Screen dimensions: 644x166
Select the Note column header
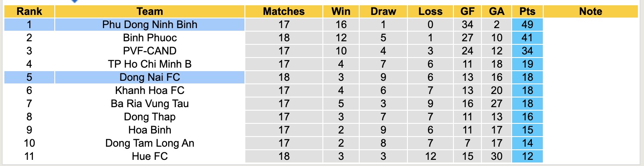coord(591,11)
